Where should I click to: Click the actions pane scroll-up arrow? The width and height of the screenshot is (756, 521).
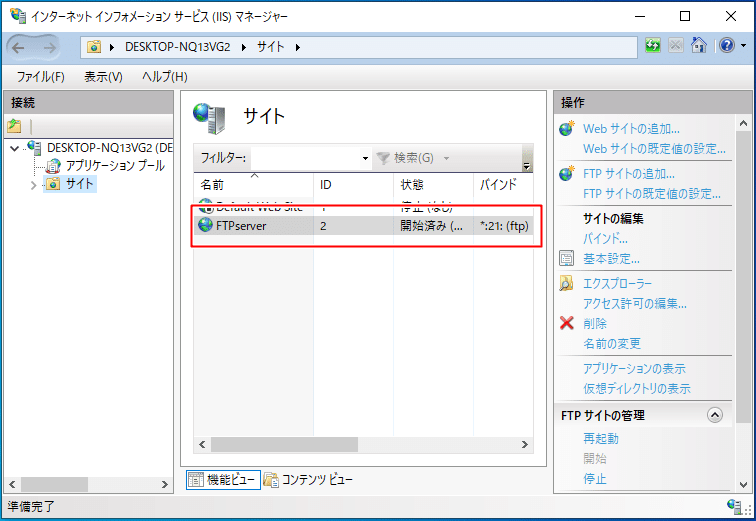[x=743, y=124]
